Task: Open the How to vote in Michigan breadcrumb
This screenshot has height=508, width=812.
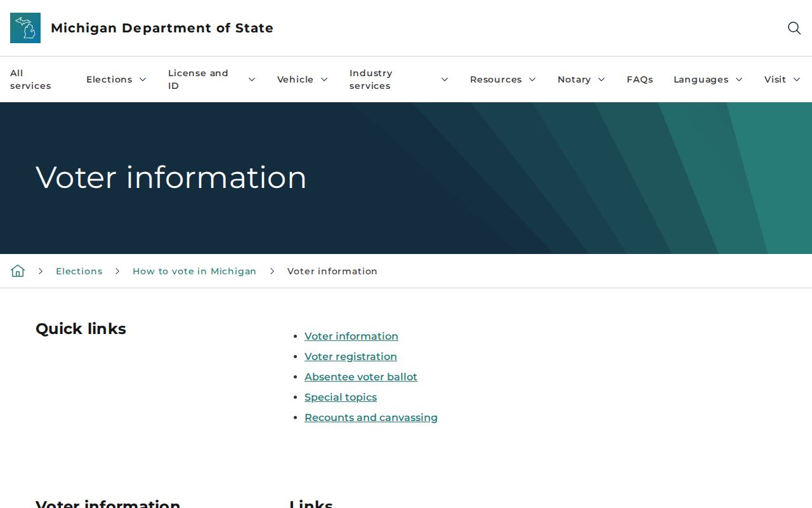Action: tap(194, 271)
